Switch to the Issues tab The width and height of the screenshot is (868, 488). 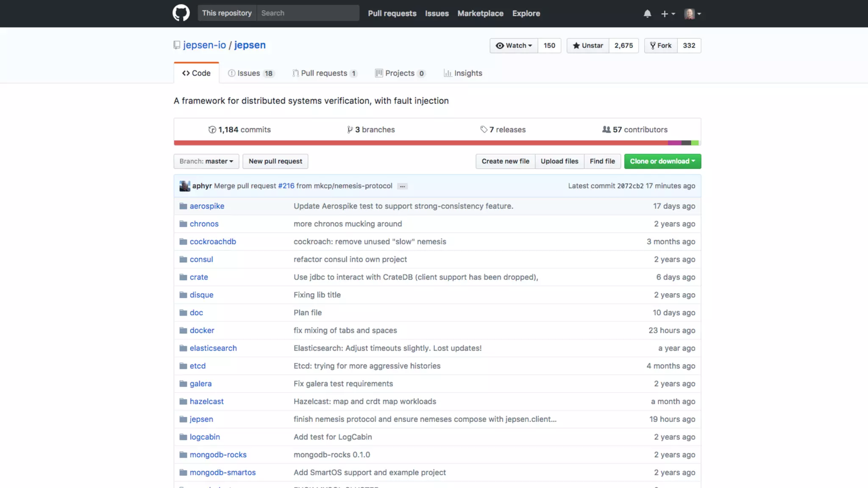click(250, 73)
